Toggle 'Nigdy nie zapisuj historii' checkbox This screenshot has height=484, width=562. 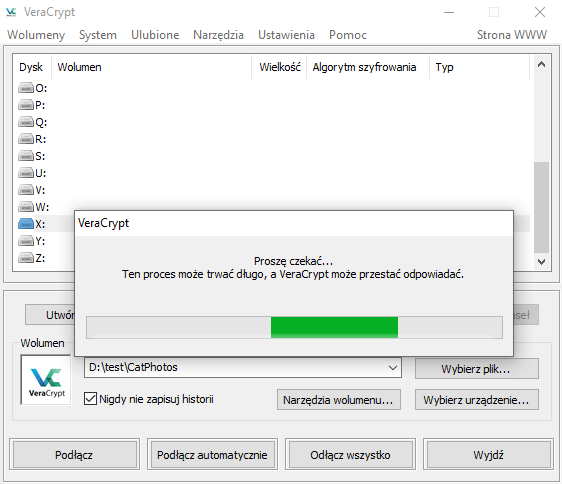90,399
